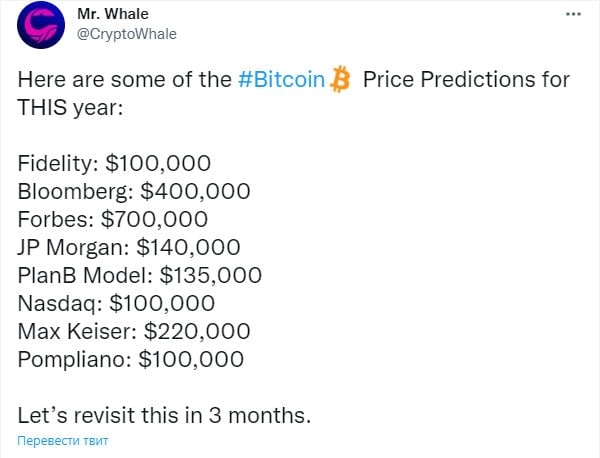Click the PlanB Model: $135,000 line
This screenshot has height=458, width=600.
pyautogui.click(x=140, y=274)
